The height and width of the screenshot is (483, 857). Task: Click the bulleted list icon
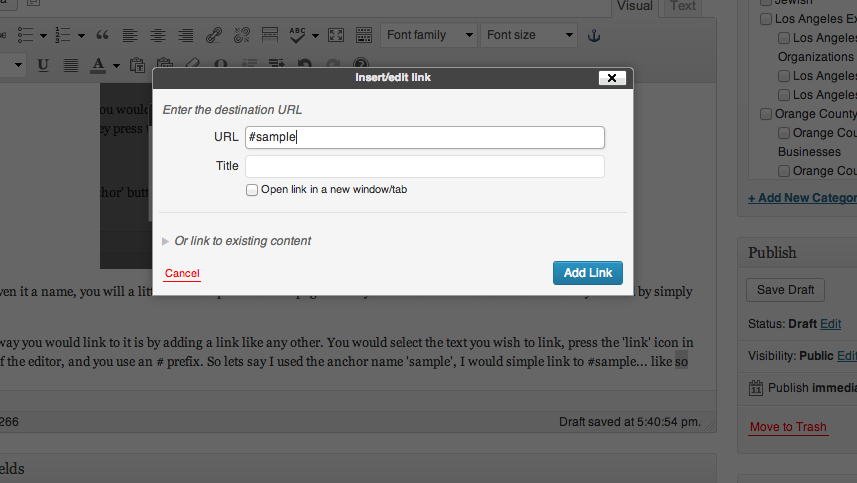(25, 35)
